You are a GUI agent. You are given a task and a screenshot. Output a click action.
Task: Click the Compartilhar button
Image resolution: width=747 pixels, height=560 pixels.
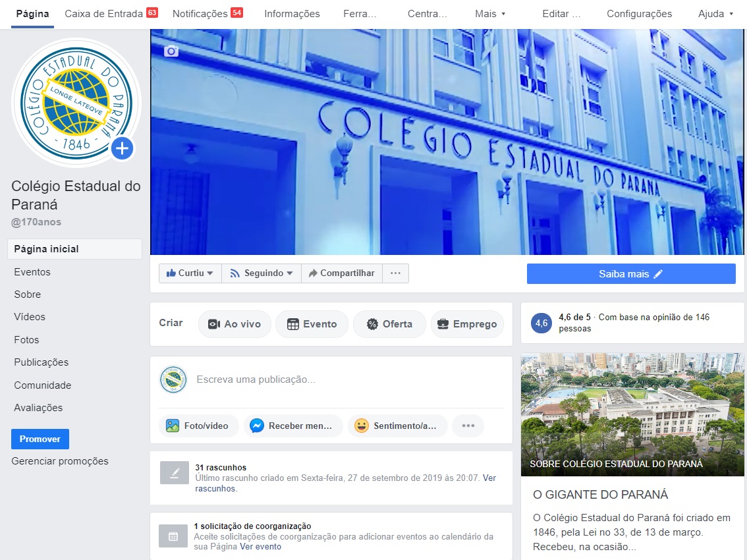click(x=342, y=273)
